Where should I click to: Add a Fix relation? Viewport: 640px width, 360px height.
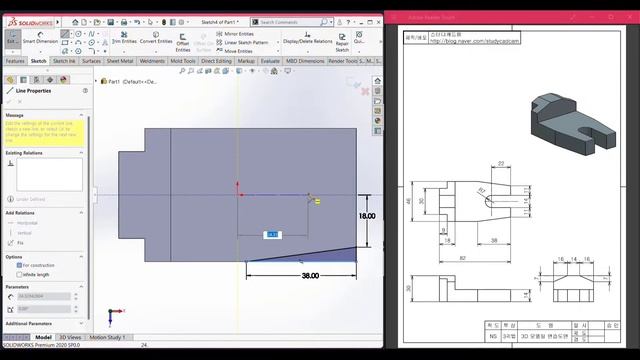click(16, 243)
